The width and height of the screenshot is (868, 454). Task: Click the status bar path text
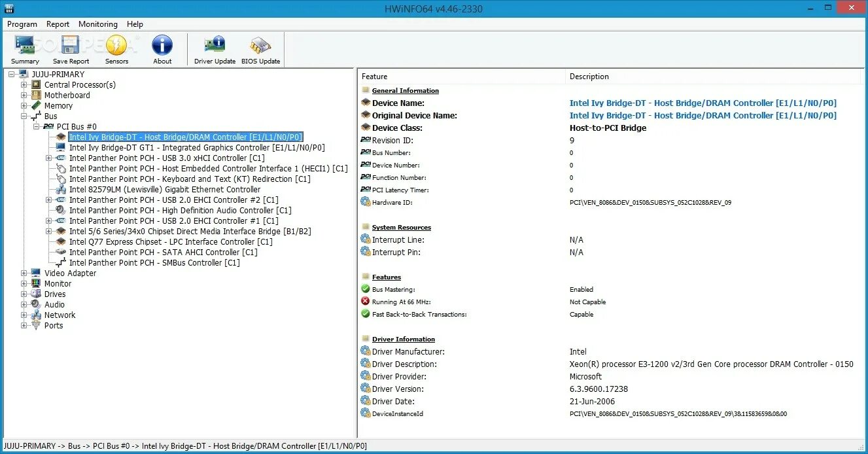pos(184,446)
